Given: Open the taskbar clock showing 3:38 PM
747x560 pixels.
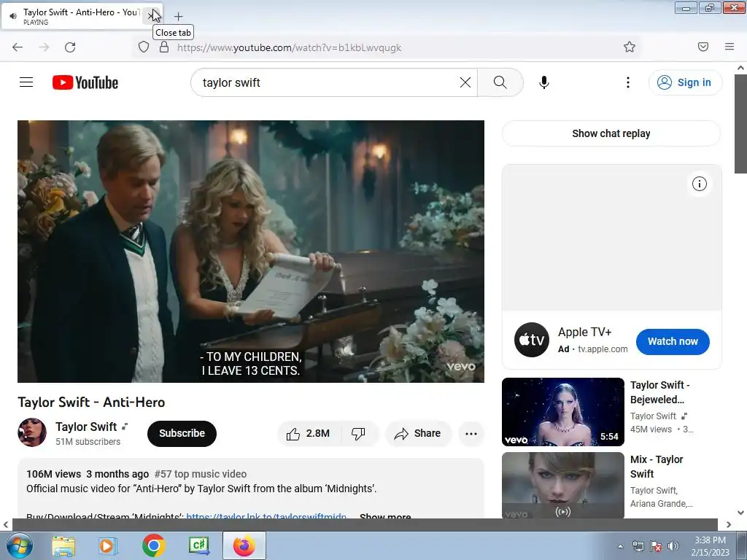Looking at the screenshot, I should (710, 546).
